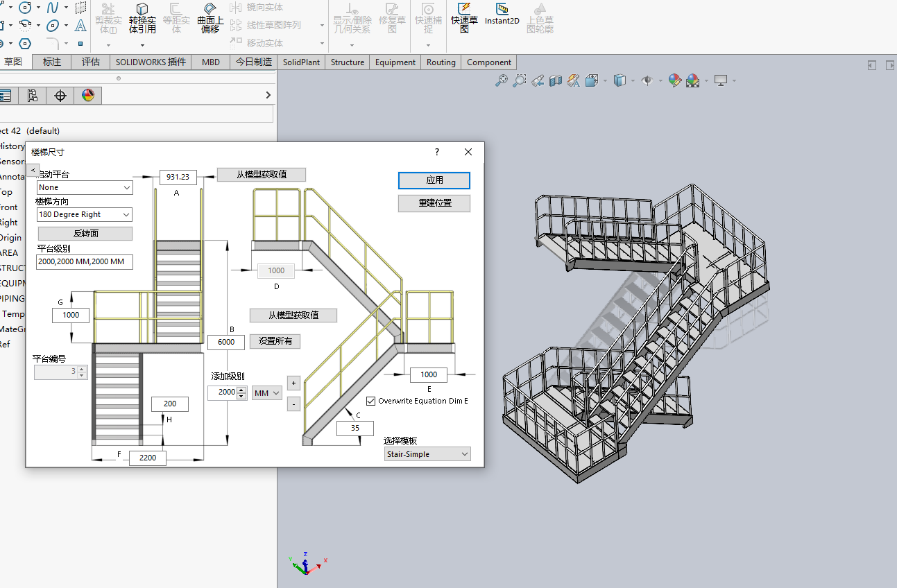
Task: Open Hide/Show Items eye icon
Action: [x=647, y=81]
